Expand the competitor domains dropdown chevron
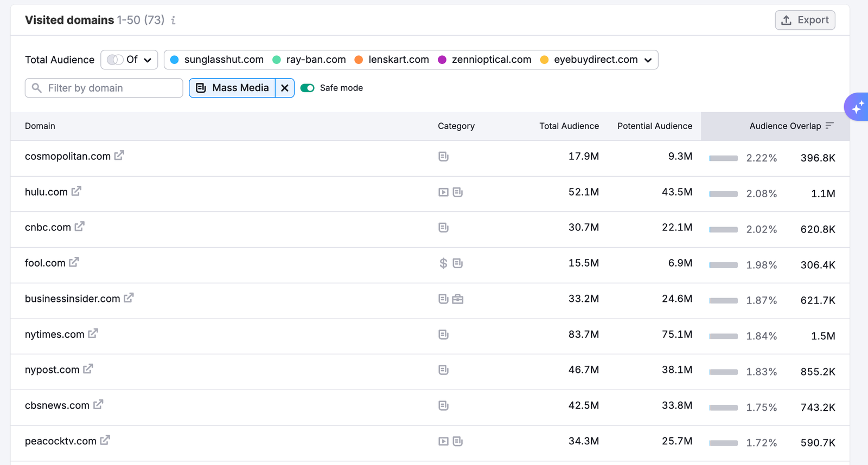 point(648,60)
